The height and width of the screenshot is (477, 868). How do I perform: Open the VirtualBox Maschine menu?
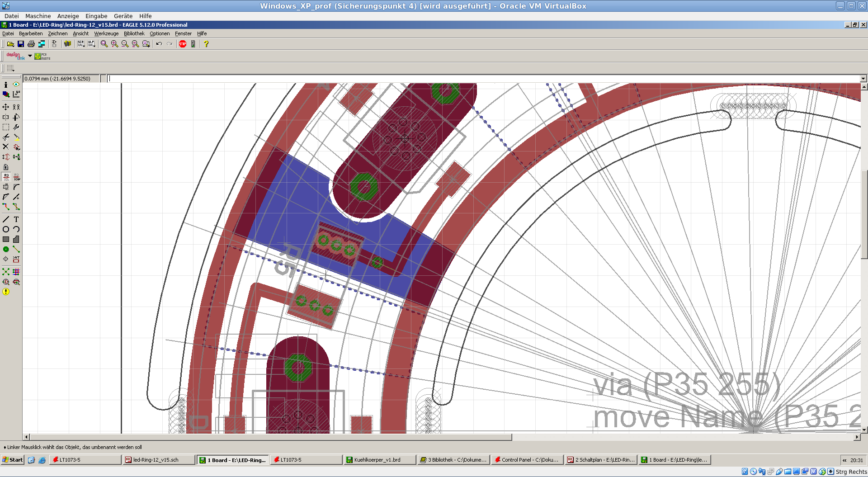(38, 16)
